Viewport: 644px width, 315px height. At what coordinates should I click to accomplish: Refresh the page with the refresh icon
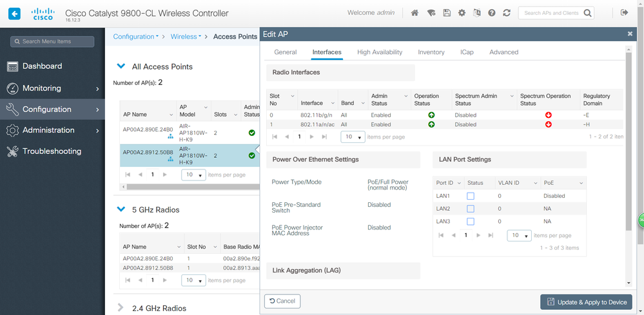tap(507, 13)
